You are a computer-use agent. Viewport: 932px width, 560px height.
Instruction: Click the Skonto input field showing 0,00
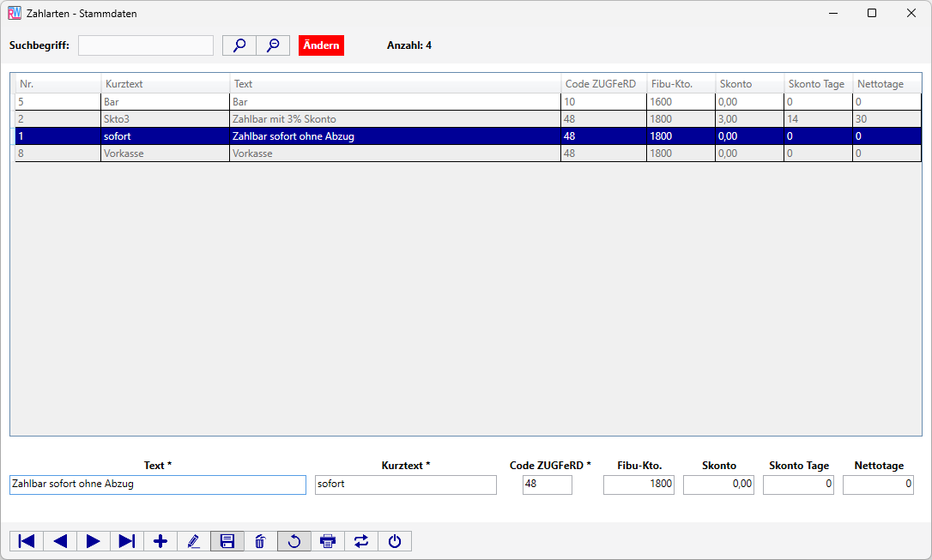718,485
